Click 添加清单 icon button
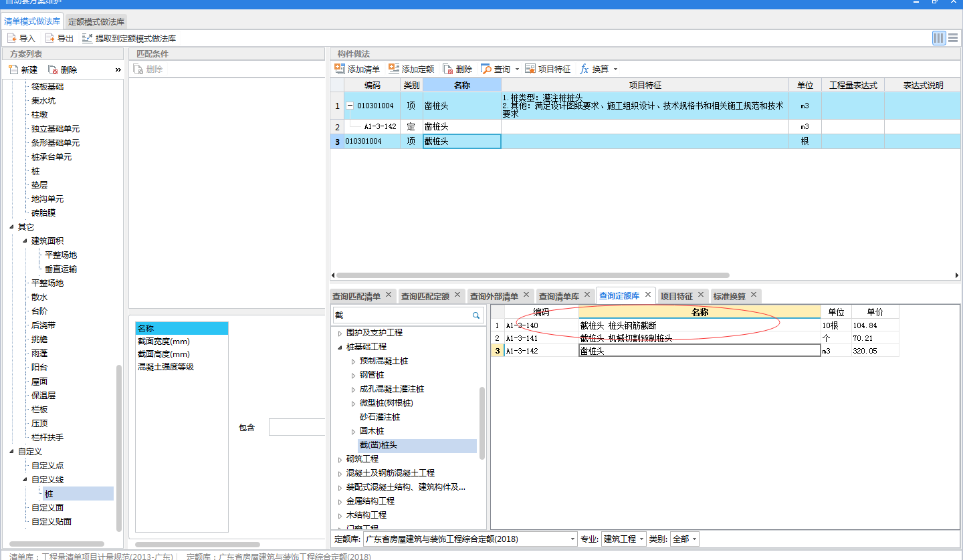This screenshot has width=963, height=560. 339,69
